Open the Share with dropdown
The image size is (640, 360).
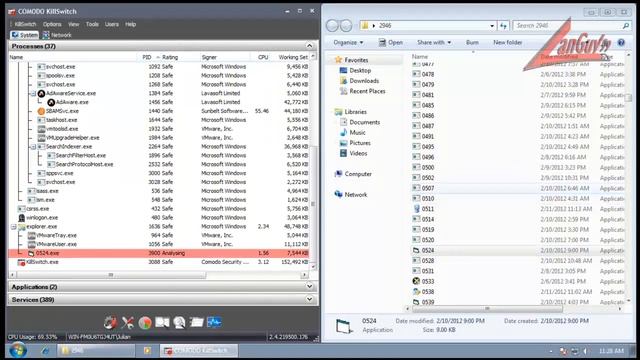tap(434, 42)
